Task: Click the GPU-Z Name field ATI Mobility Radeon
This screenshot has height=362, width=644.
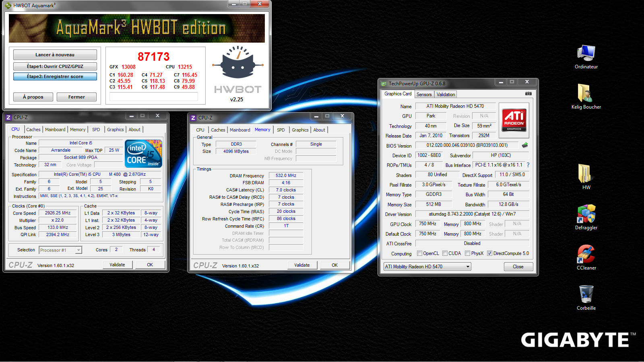Action: click(455, 106)
